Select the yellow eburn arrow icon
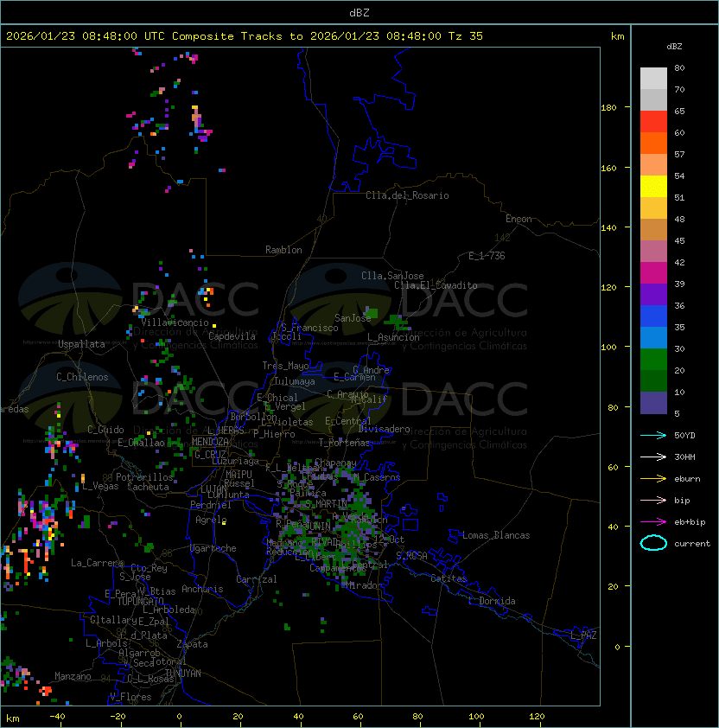The image size is (719, 728). click(653, 478)
